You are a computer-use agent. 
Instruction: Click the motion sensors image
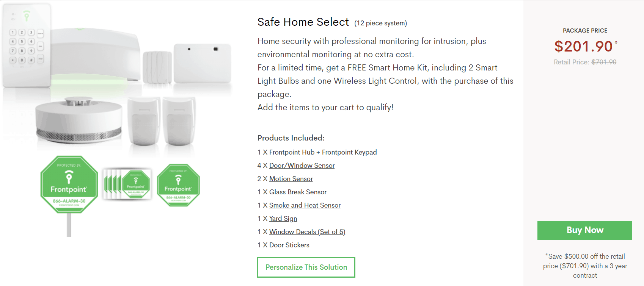tap(161, 121)
